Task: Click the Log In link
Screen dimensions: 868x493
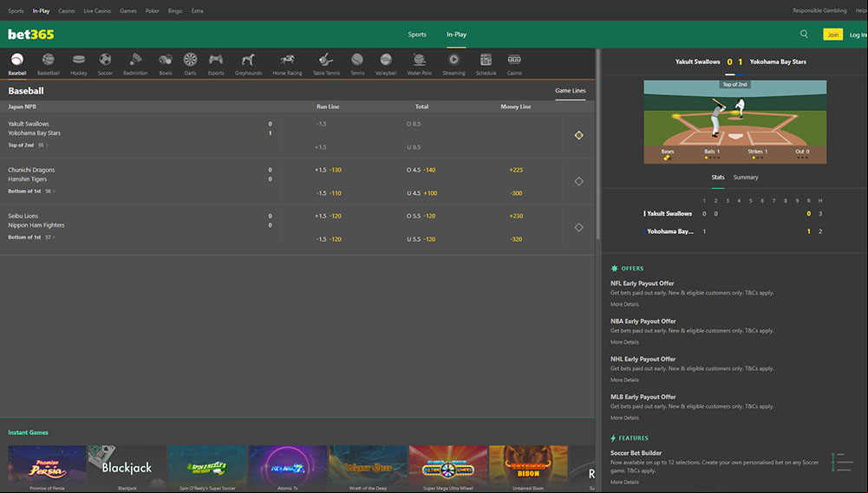Action: point(858,35)
